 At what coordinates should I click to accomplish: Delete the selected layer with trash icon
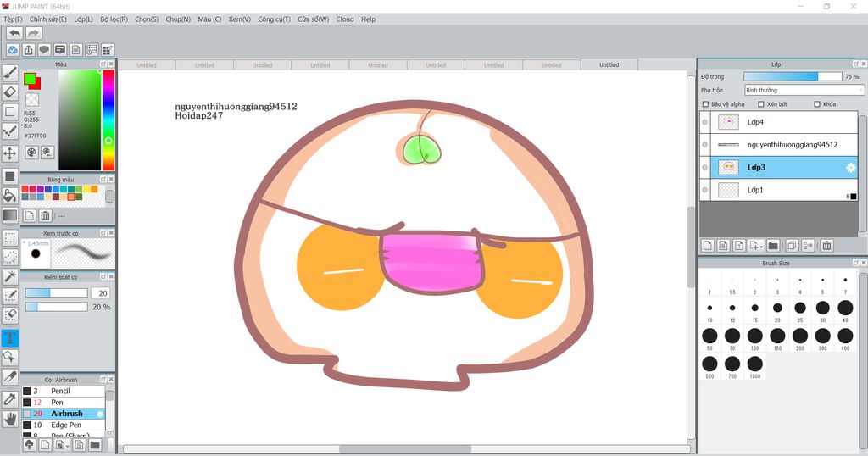826,246
